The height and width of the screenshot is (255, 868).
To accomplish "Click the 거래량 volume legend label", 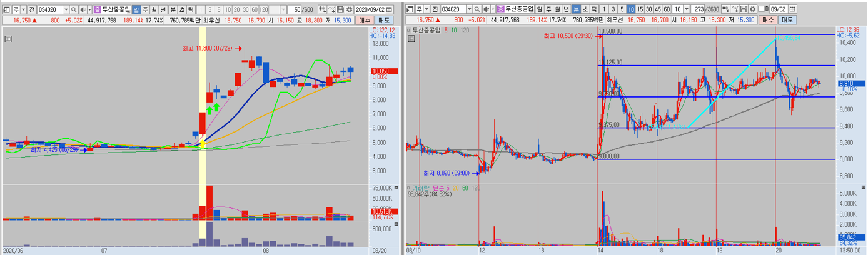I will tap(421, 187).
